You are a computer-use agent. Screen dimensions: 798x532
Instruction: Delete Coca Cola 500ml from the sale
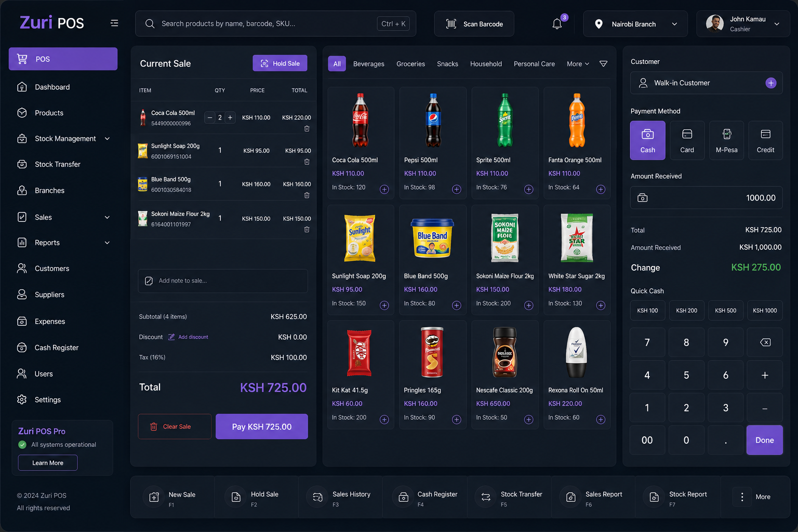coord(307,128)
